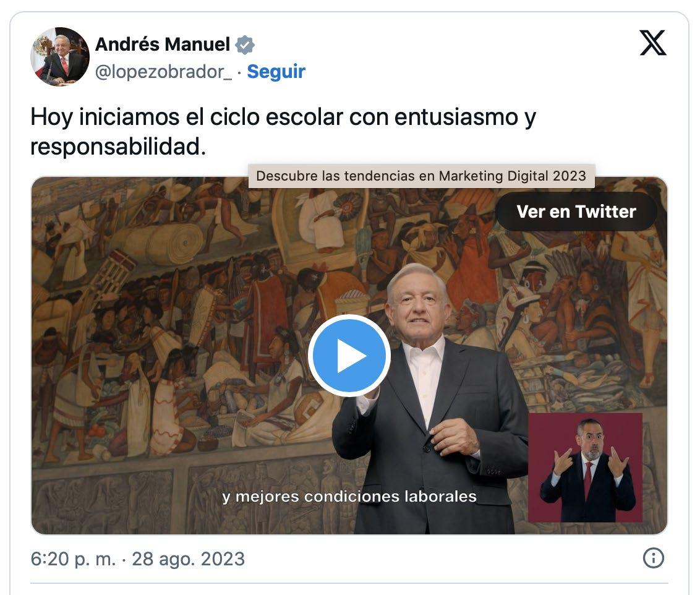The image size is (700, 595).
Task: Open Andrés Manuel's profile avatar
Action: click(x=60, y=57)
